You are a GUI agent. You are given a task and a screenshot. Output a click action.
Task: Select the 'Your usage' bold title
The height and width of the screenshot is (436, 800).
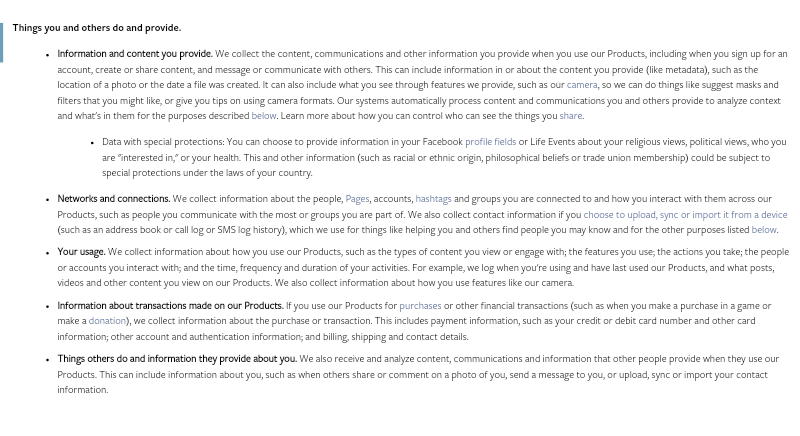(x=81, y=252)
